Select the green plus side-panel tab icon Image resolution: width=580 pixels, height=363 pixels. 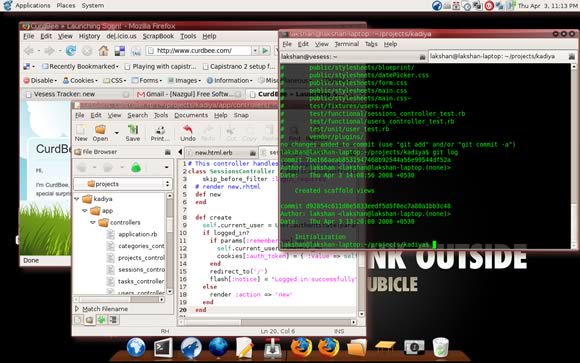[x=101, y=320]
